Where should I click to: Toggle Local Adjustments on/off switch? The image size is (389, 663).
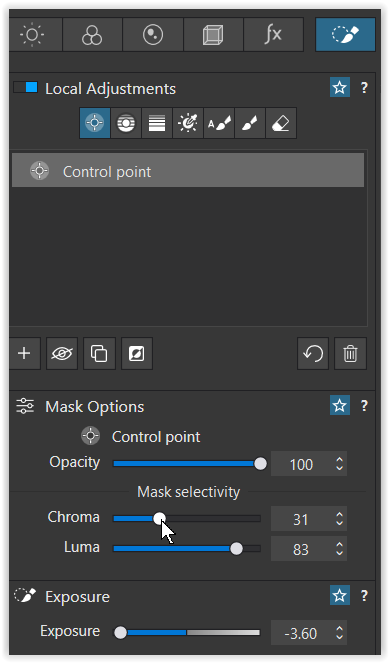[26, 88]
